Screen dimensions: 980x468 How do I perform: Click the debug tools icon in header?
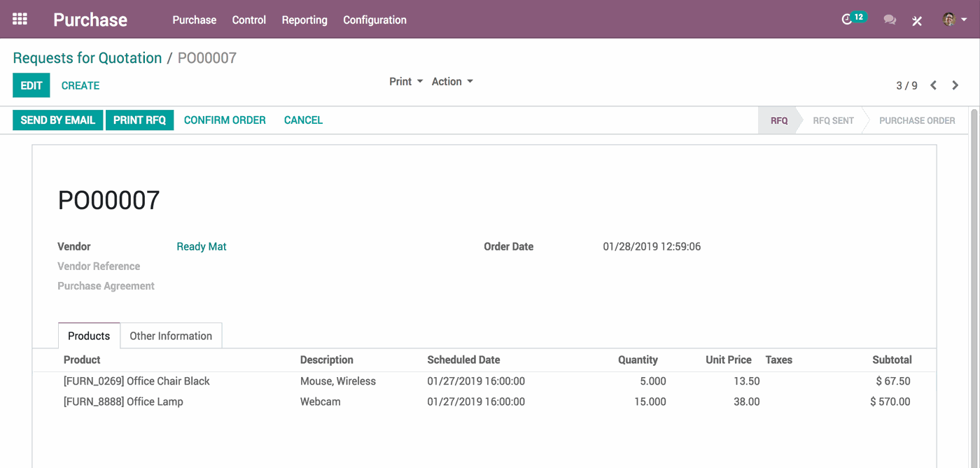coord(917,20)
